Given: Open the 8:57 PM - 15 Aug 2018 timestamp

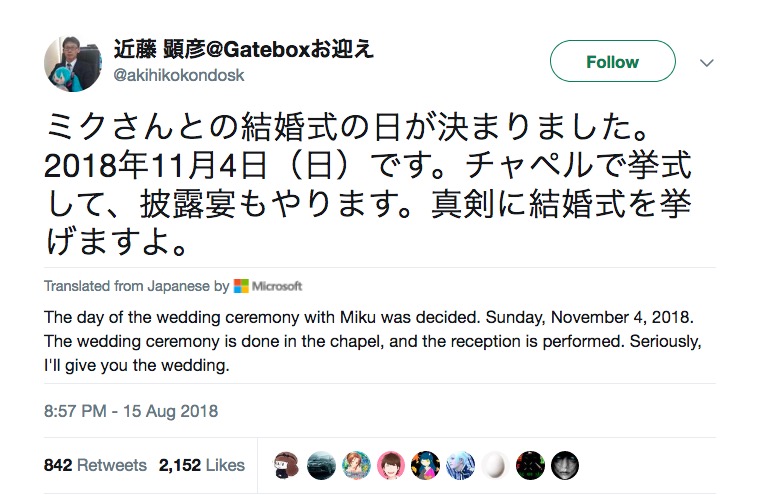Looking at the screenshot, I should [x=130, y=411].
